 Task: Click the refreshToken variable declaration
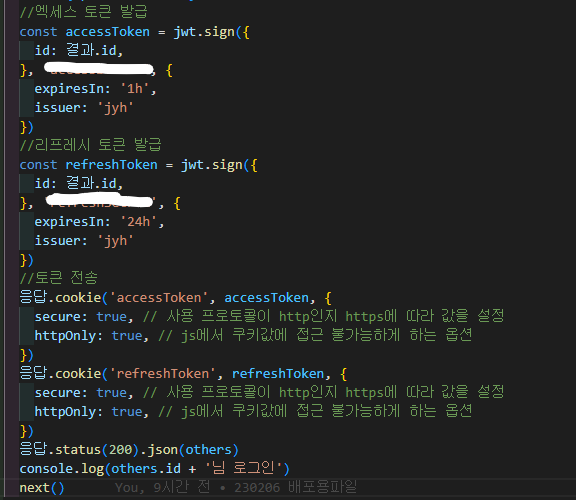111,165
